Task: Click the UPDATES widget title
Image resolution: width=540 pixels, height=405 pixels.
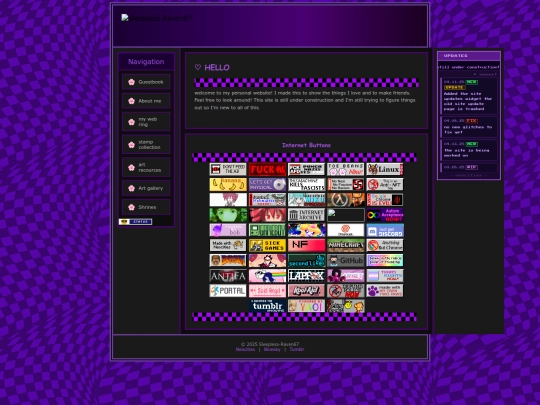Action: [455, 55]
